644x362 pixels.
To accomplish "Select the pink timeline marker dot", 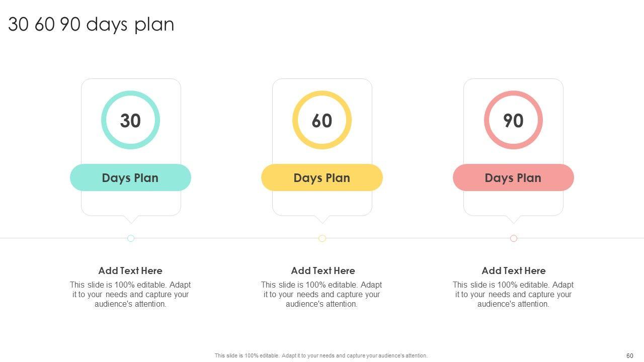I will tap(514, 238).
